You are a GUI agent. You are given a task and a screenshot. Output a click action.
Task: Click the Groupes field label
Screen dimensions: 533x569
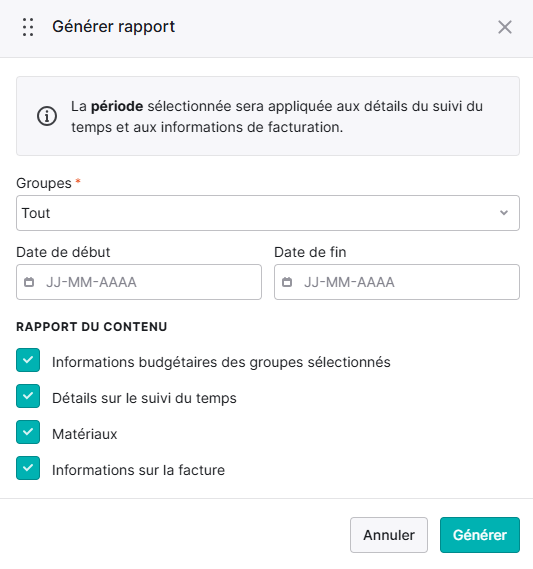44,183
